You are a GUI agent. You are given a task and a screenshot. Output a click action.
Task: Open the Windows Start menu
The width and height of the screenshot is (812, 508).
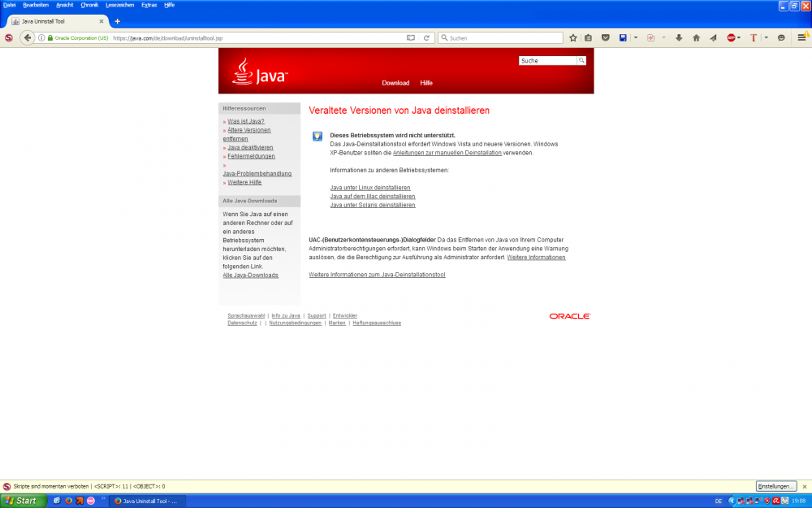click(24, 501)
